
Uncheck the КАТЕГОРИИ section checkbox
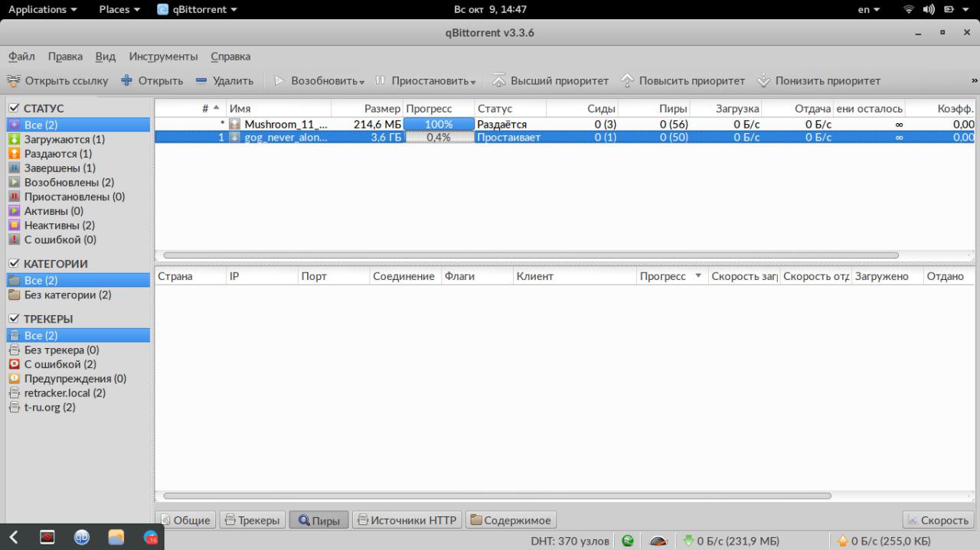(x=14, y=264)
